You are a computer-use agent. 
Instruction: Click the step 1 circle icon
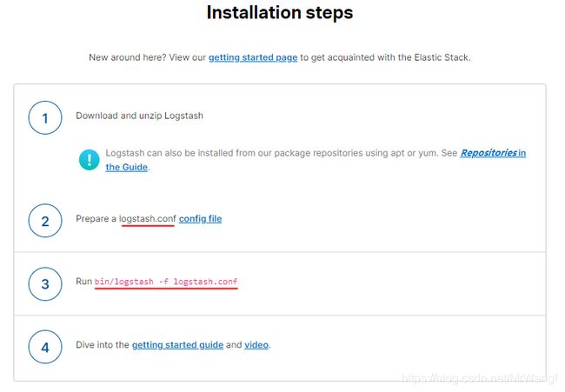tap(45, 118)
